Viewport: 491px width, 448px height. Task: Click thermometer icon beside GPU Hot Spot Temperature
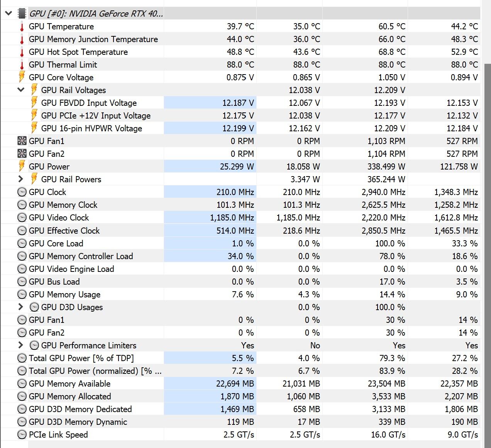pyautogui.click(x=22, y=52)
